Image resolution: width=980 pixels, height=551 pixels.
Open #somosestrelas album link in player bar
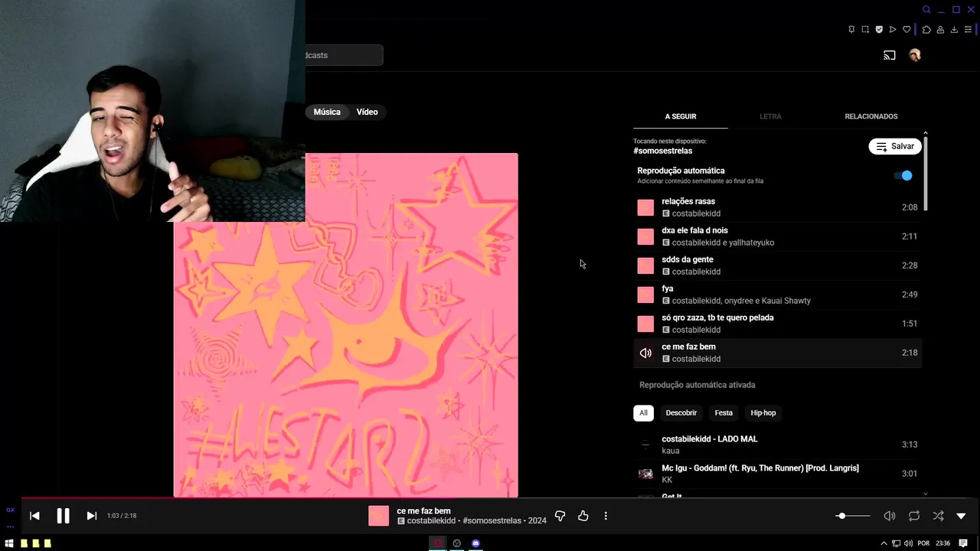(x=492, y=521)
